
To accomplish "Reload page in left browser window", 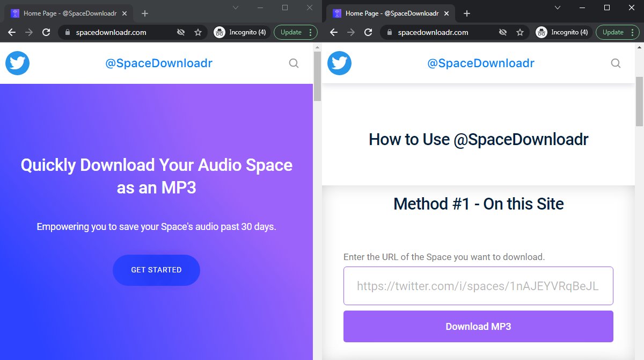I will tap(46, 32).
